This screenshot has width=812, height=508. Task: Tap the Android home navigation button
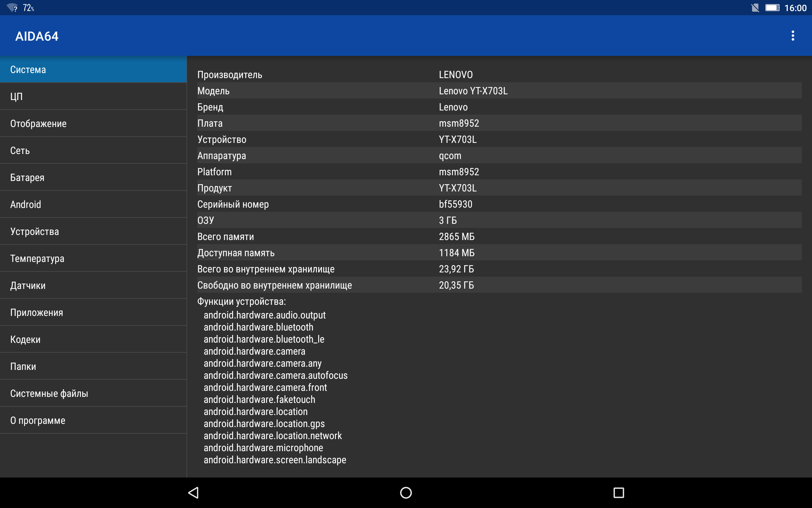pos(406,492)
